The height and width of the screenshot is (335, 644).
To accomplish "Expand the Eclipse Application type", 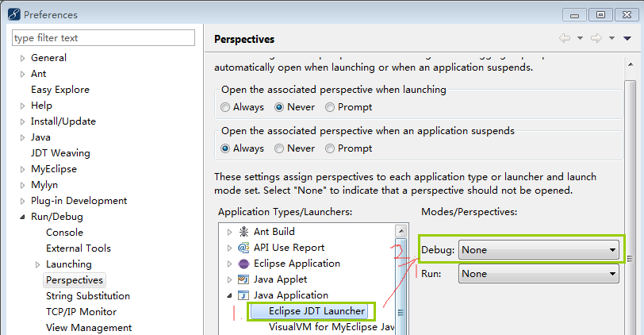I will (229, 264).
